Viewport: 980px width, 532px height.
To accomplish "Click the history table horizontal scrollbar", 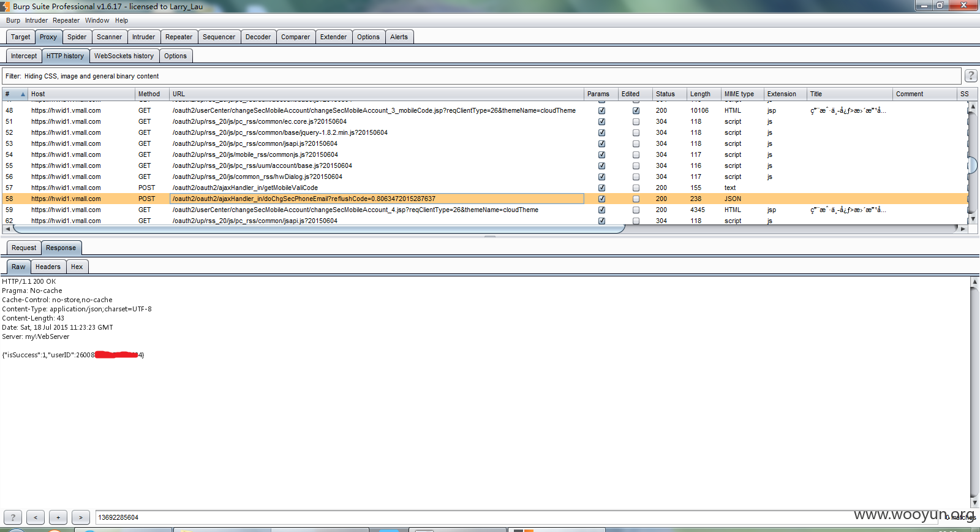I will coord(318,229).
